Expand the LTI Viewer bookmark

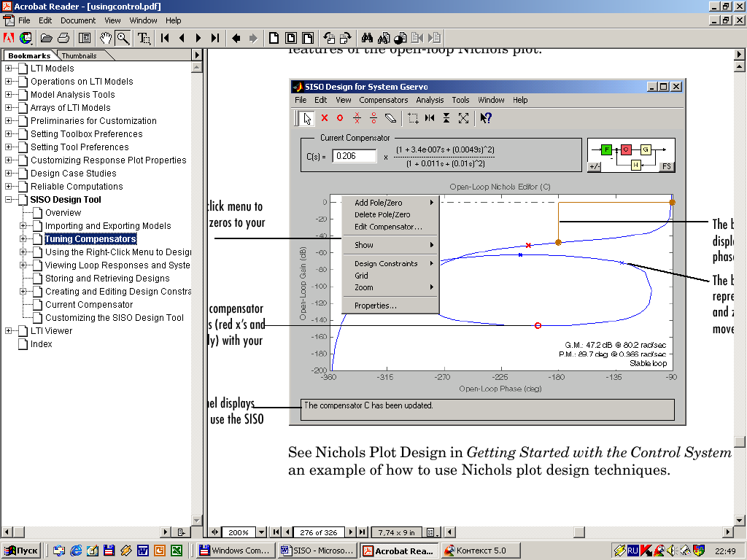tap(9, 330)
